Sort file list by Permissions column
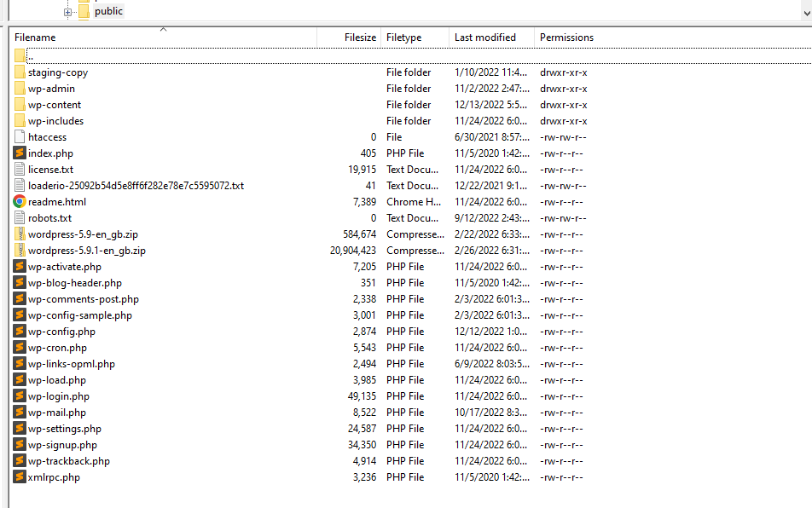This screenshot has height=508, width=812. pyautogui.click(x=566, y=38)
